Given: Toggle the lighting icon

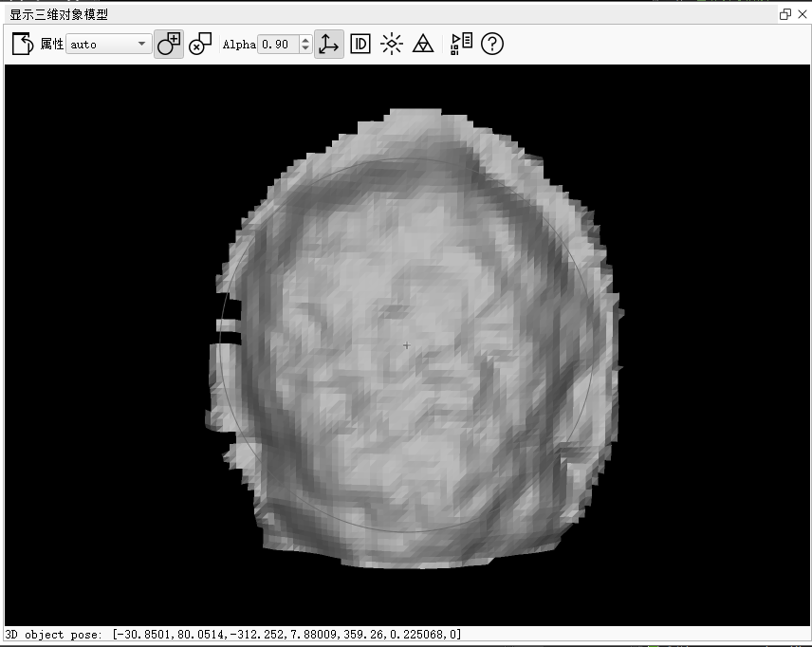Looking at the screenshot, I should pyautogui.click(x=392, y=44).
